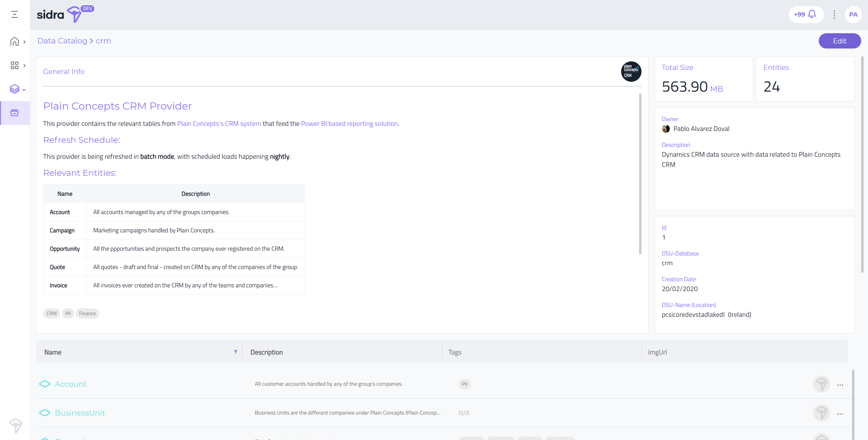The image size is (868, 440).
Task: Collapse the layers sidebar chevron
Action: (24, 90)
